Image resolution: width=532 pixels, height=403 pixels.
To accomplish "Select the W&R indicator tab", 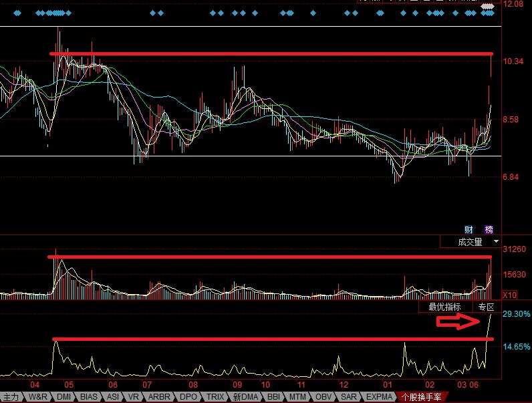I will tap(38, 397).
